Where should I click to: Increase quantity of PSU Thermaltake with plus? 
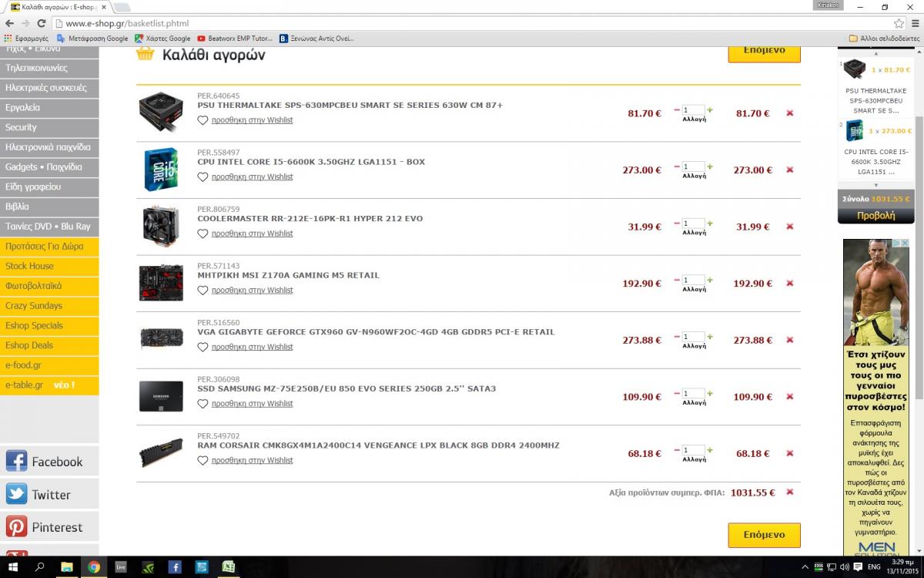710,110
